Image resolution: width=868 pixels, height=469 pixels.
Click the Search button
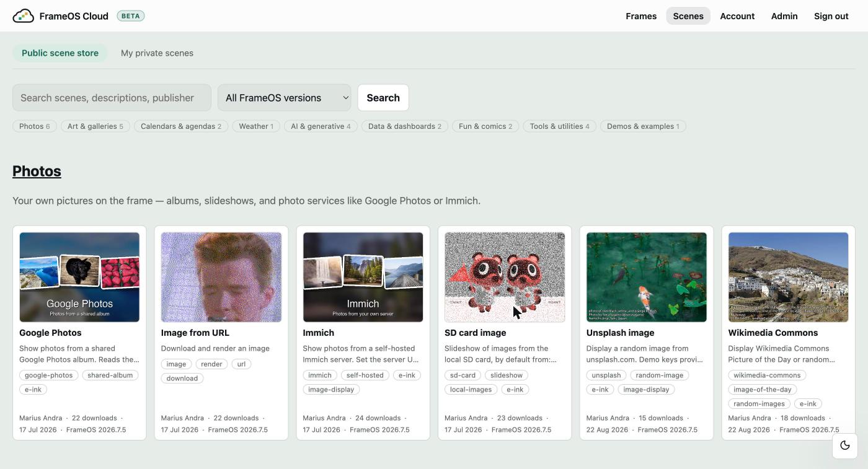(x=383, y=98)
